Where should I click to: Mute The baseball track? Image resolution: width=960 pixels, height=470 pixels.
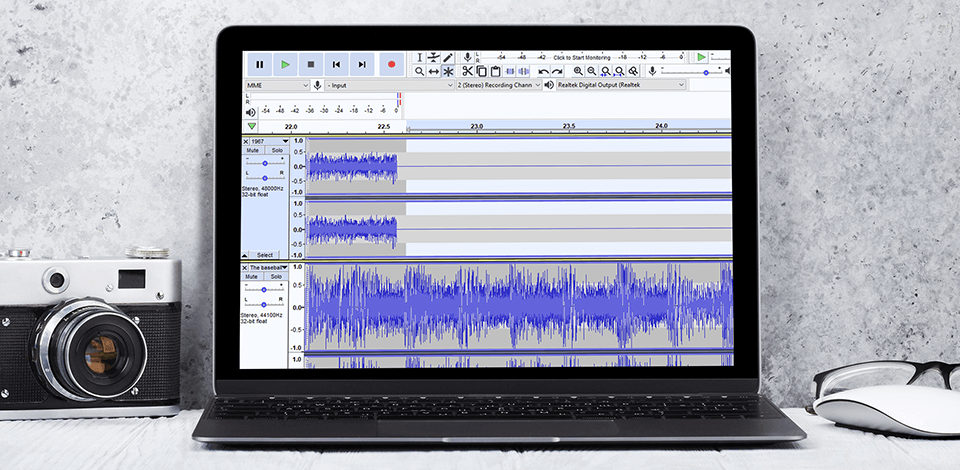pos(253,277)
